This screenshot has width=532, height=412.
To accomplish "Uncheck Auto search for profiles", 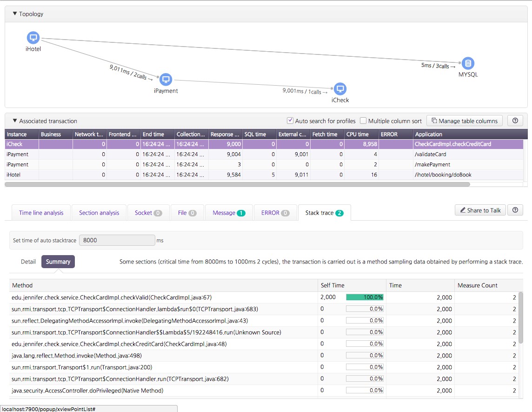I will coord(290,120).
